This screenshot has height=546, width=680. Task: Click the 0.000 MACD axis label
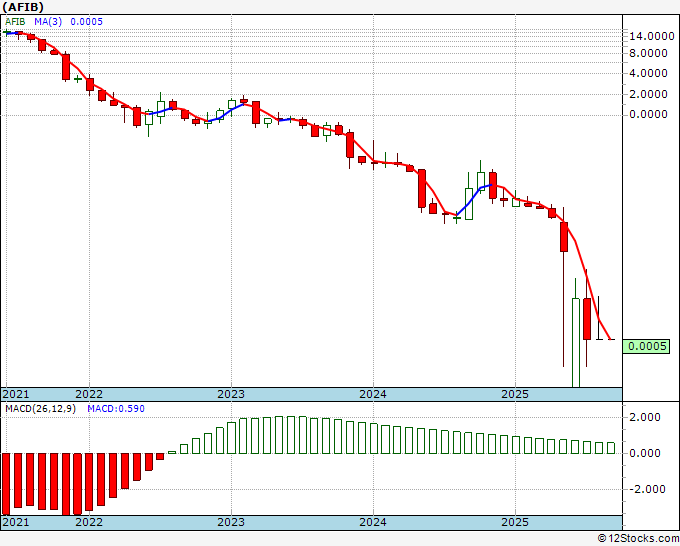tap(645, 453)
